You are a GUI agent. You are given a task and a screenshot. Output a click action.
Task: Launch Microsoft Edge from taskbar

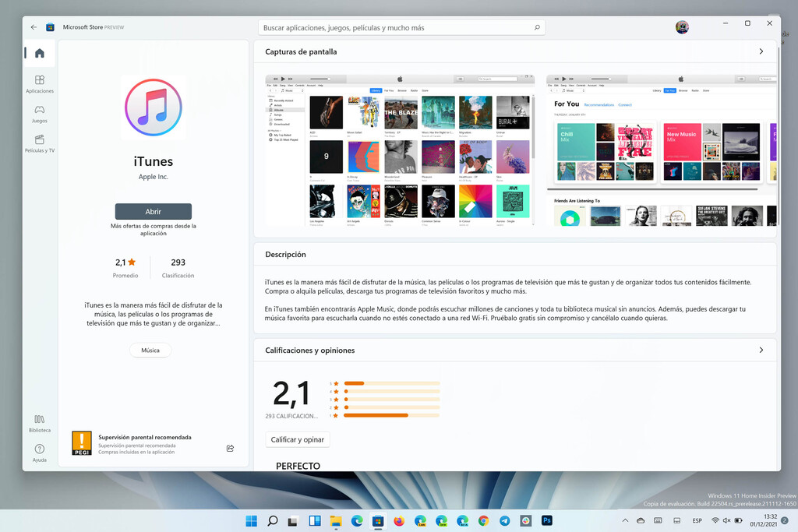[x=357, y=521]
